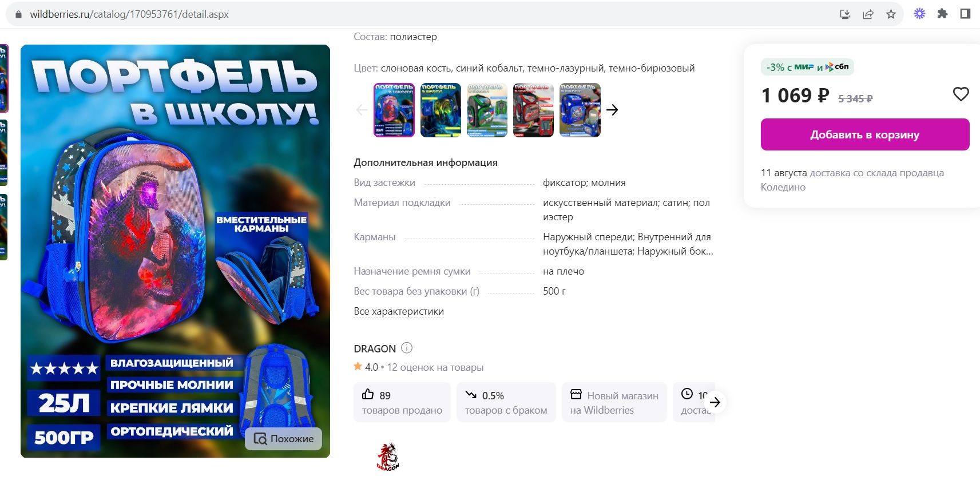Show next color variants with right arrow

click(x=612, y=110)
